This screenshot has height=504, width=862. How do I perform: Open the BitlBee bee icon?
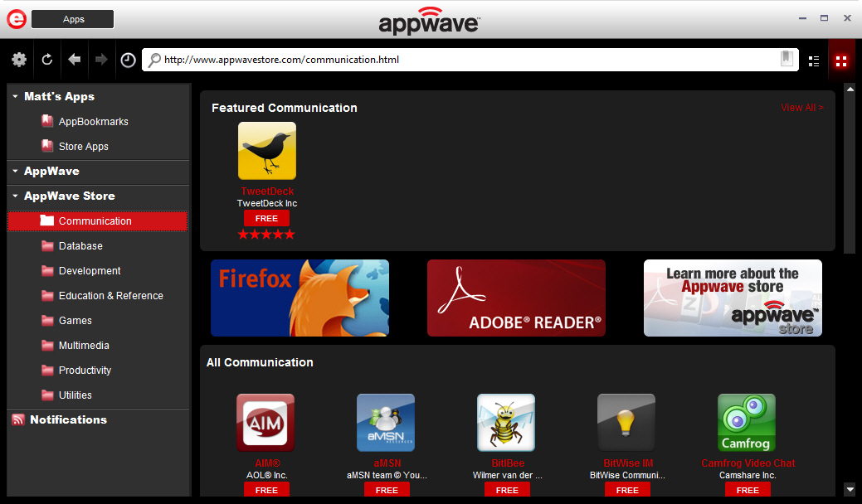point(506,422)
